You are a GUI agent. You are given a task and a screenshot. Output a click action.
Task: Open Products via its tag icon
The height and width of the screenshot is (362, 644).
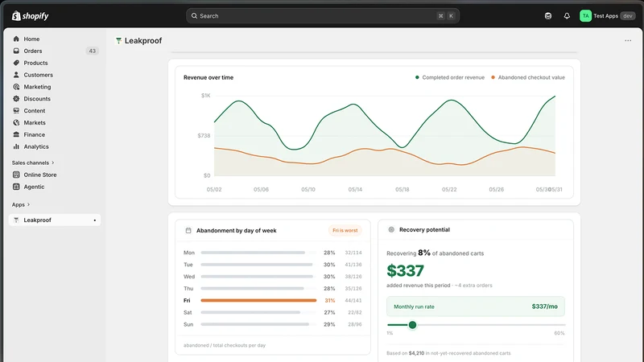[x=16, y=63]
